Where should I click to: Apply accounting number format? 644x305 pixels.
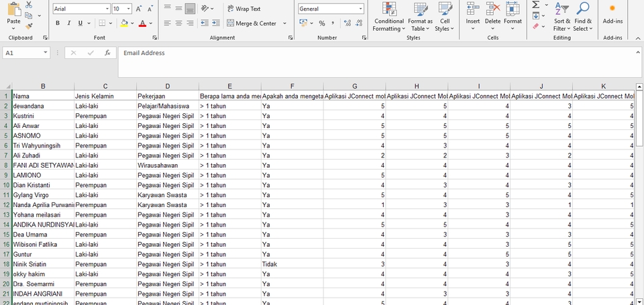303,23
